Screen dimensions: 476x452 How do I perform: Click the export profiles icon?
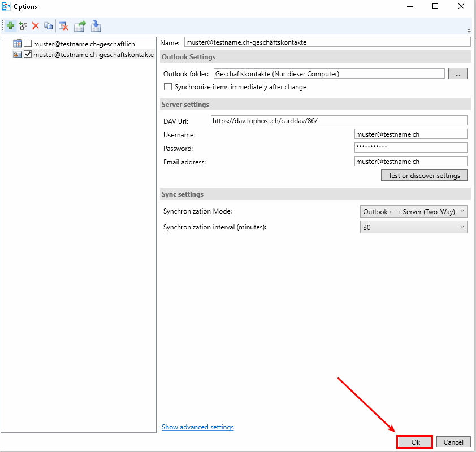80,25
